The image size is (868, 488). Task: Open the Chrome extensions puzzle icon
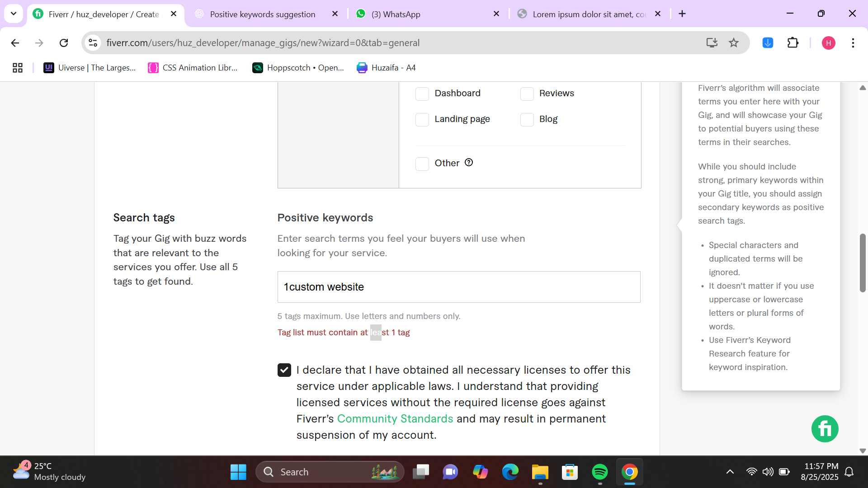tap(793, 43)
